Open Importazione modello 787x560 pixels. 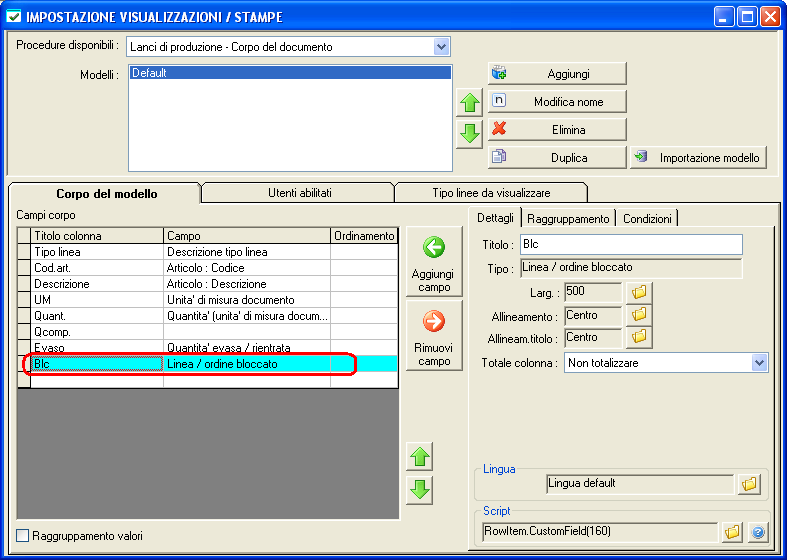698,158
